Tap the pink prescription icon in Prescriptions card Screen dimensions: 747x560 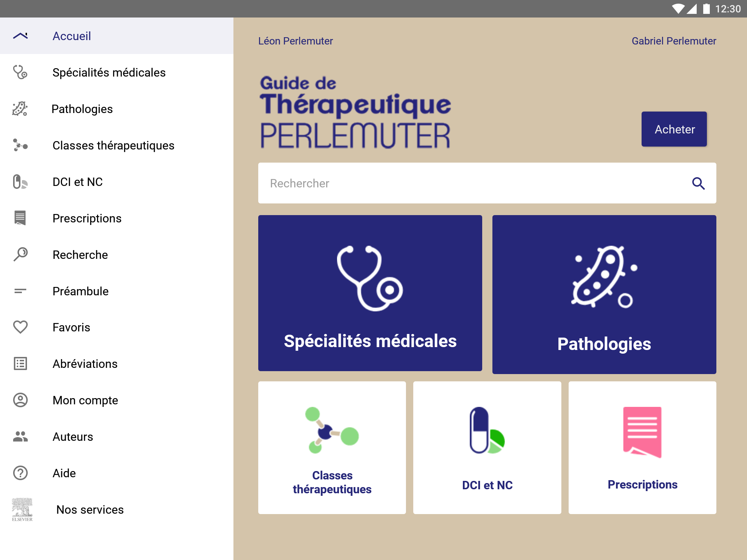click(x=642, y=432)
